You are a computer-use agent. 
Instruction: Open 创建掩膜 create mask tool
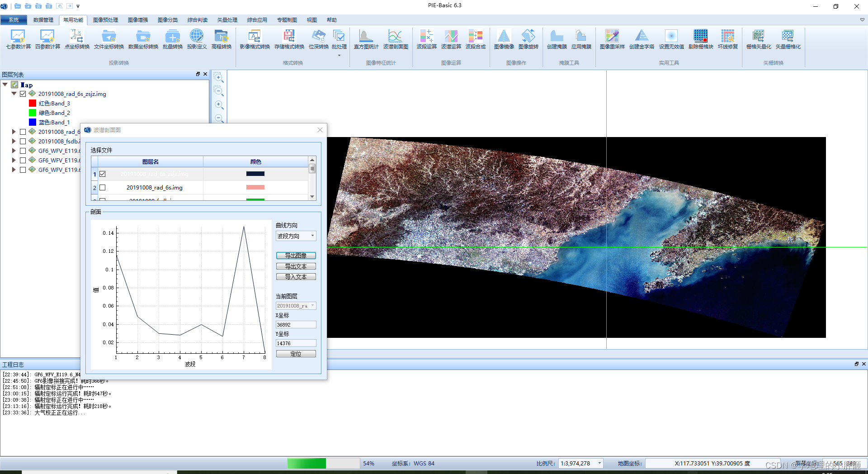coord(557,39)
